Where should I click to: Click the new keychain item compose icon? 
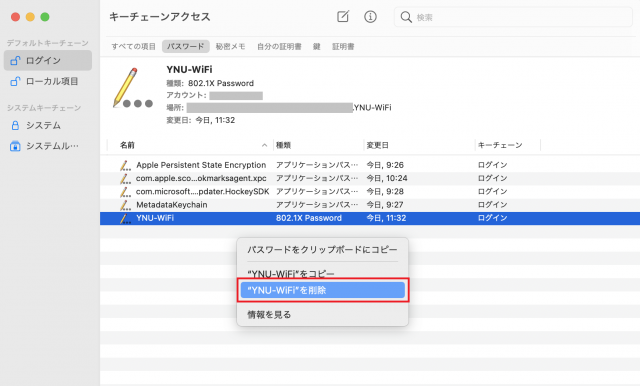tap(343, 17)
